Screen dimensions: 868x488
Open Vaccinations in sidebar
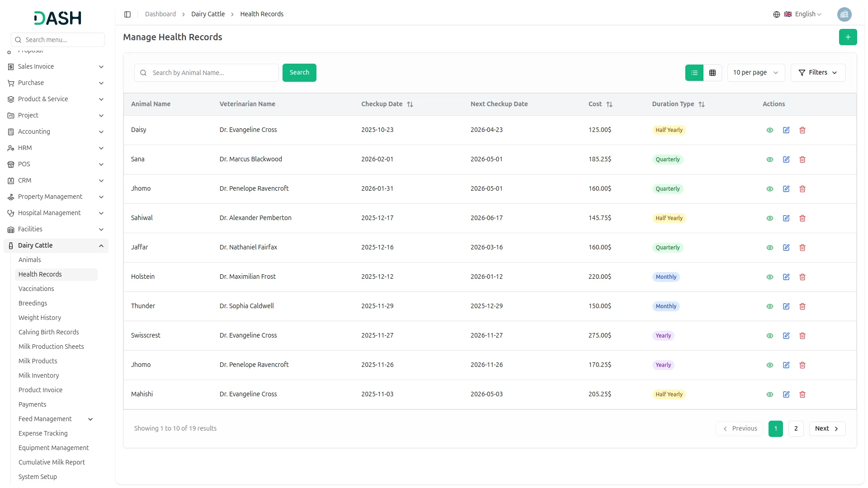tap(36, 289)
